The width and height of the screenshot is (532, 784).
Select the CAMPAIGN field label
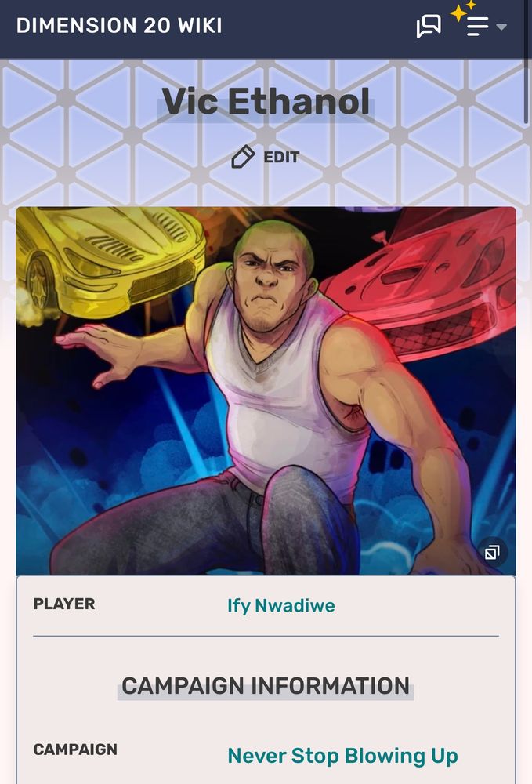[x=75, y=750]
